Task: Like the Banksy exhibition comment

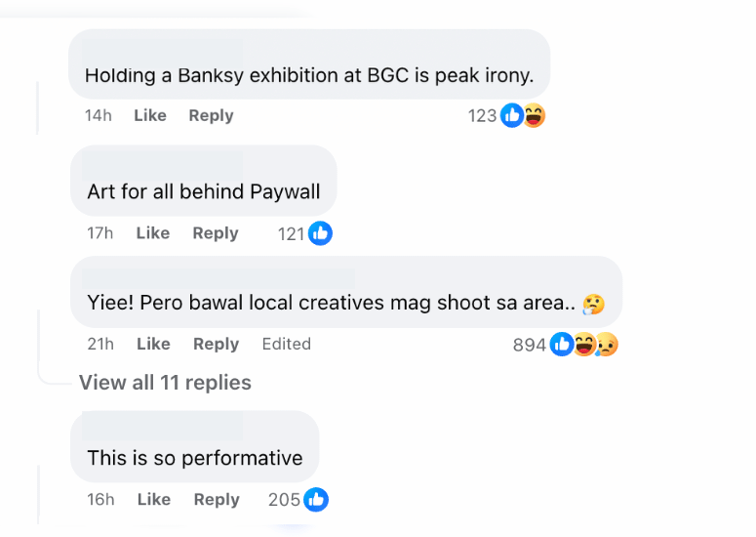Action: pyautogui.click(x=150, y=116)
